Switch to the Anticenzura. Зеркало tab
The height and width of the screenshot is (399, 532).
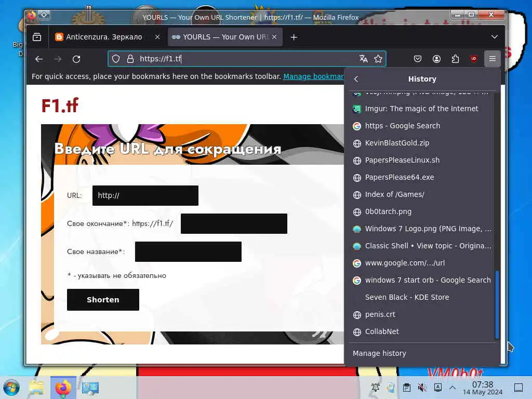tap(108, 37)
